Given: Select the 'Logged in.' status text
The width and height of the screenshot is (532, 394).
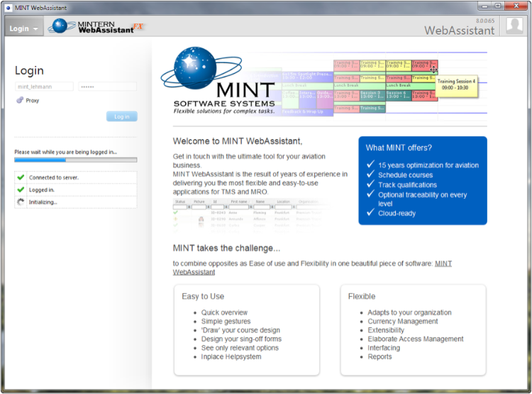Looking at the screenshot, I should click(41, 190).
